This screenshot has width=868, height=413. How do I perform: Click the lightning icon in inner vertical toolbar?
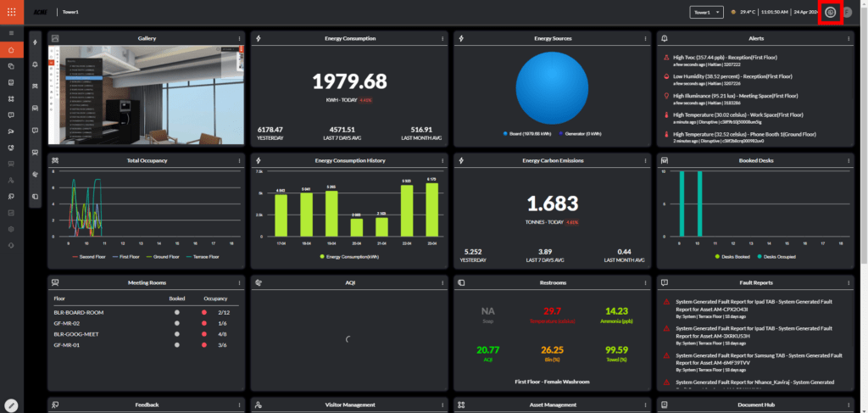coord(35,42)
